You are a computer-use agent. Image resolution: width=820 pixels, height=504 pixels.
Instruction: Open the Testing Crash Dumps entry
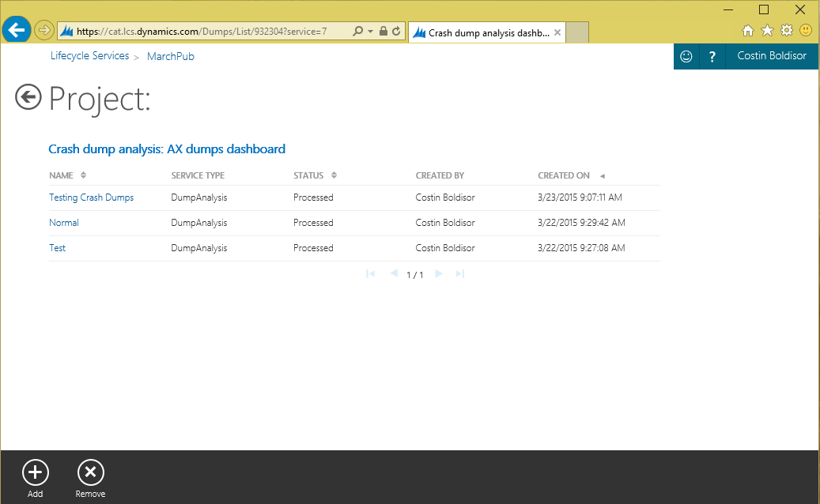pos(91,197)
